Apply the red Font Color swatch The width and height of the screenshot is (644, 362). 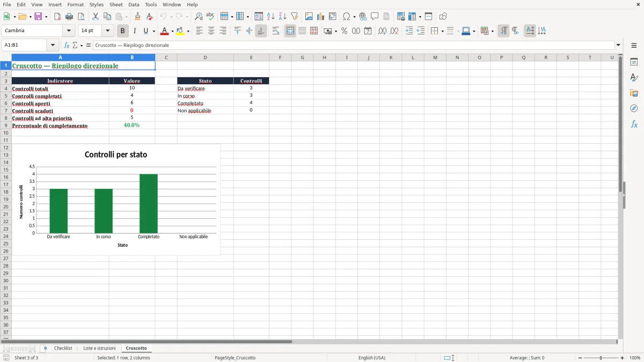point(164,31)
